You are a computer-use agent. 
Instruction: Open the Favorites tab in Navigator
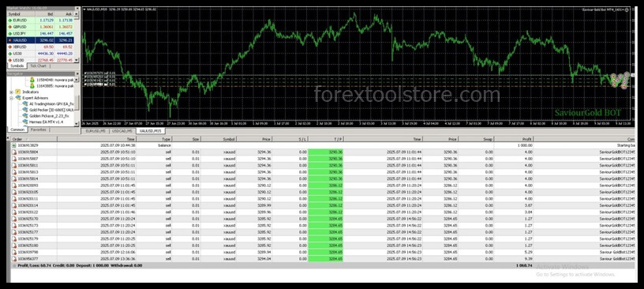tap(38, 129)
